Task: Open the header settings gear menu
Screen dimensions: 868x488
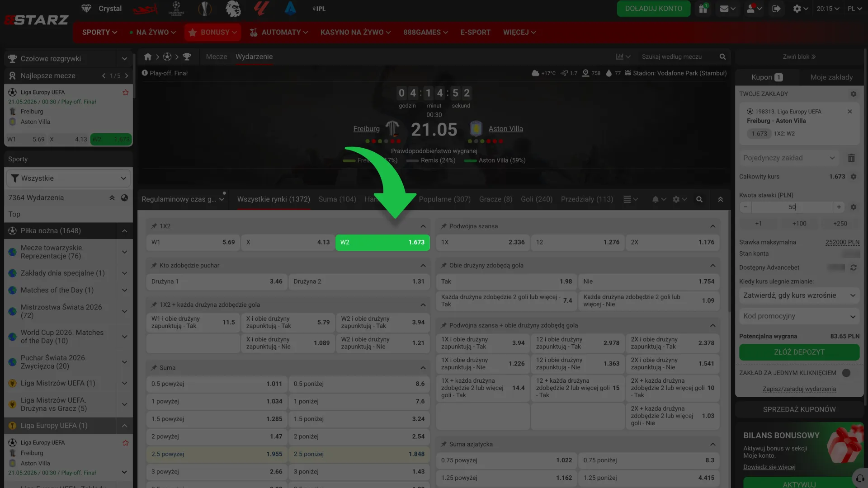Action: click(800, 9)
